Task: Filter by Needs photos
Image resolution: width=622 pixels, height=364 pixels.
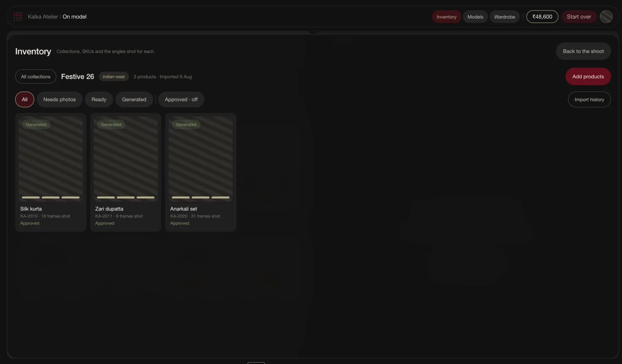Action: click(59, 99)
